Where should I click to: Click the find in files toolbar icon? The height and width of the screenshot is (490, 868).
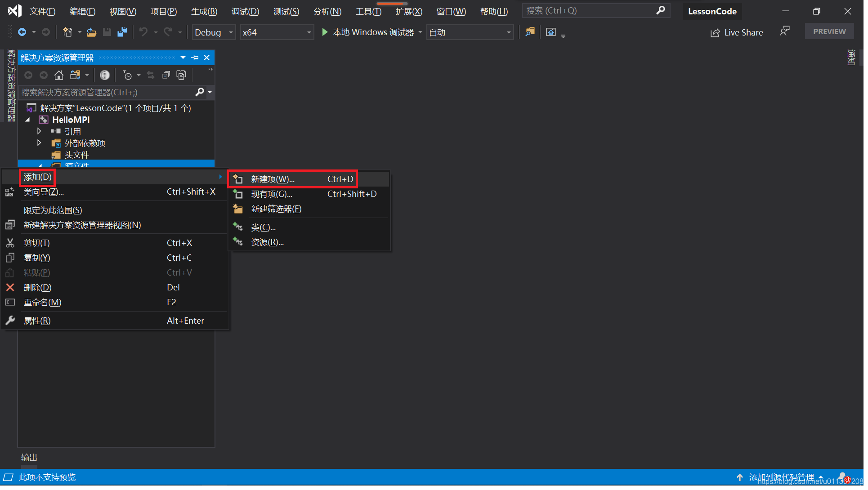[x=530, y=32]
